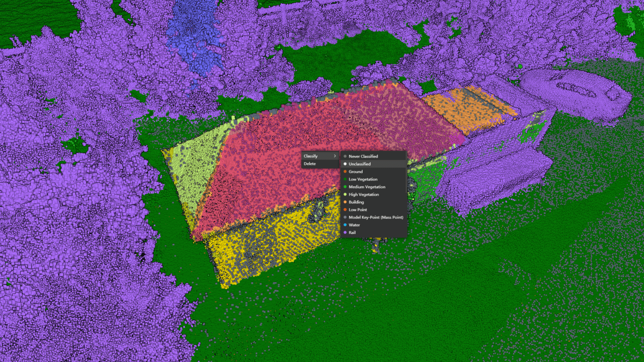Click the chevron arrow beside Classify
Image resolution: width=644 pixels, height=362 pixels.
pyautogui.click(x=335, y=156)
